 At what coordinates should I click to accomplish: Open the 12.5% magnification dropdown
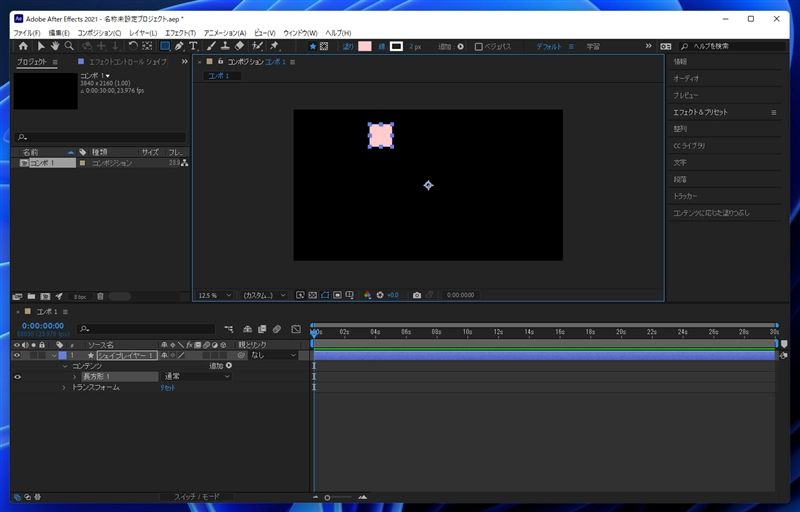tap(214, 295)
